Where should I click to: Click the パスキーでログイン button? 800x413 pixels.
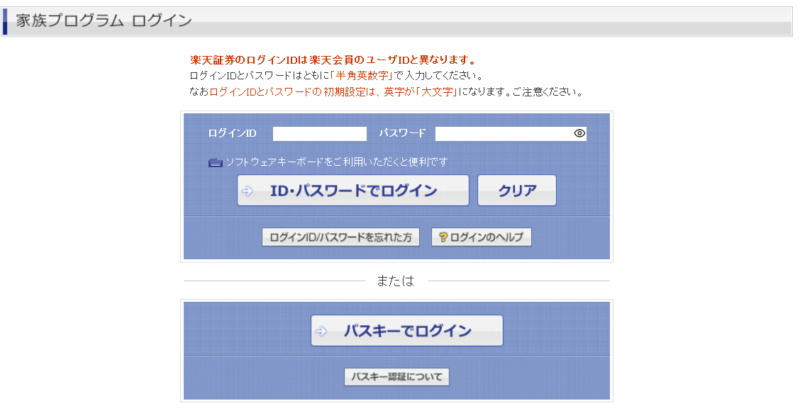pos(407,331)
